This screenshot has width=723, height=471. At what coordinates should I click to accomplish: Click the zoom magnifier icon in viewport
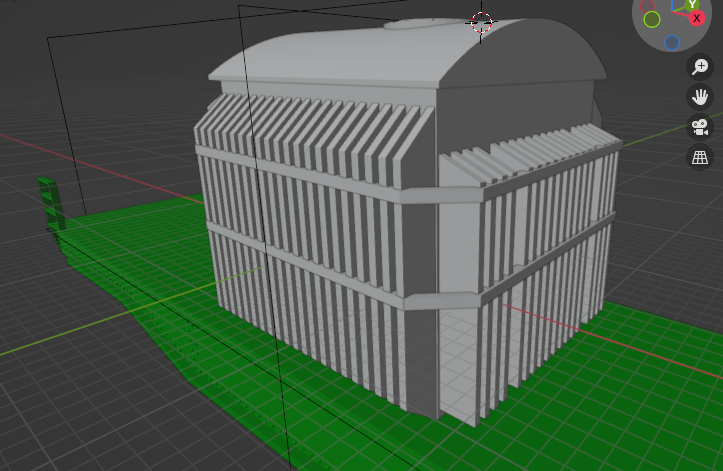click(700, 66)
